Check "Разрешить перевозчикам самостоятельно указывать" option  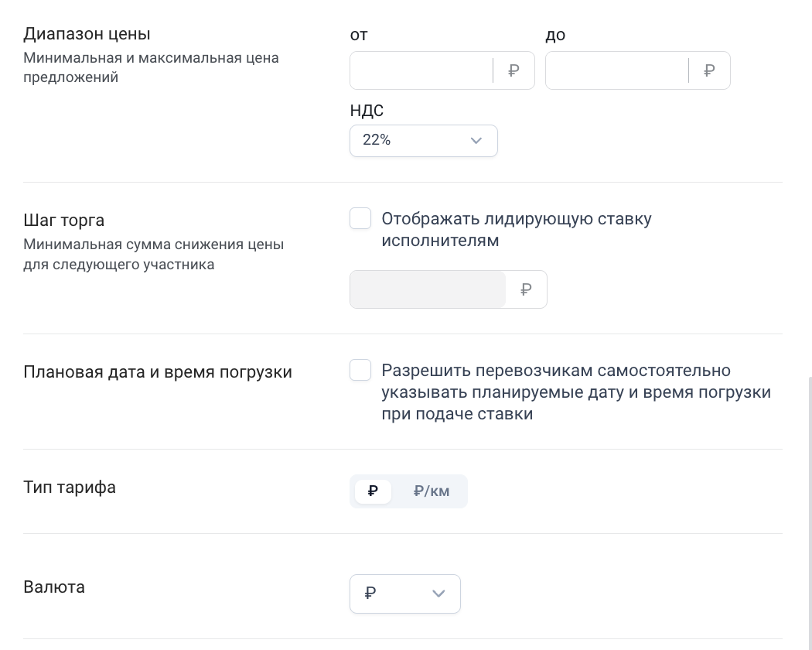point(360,370)
